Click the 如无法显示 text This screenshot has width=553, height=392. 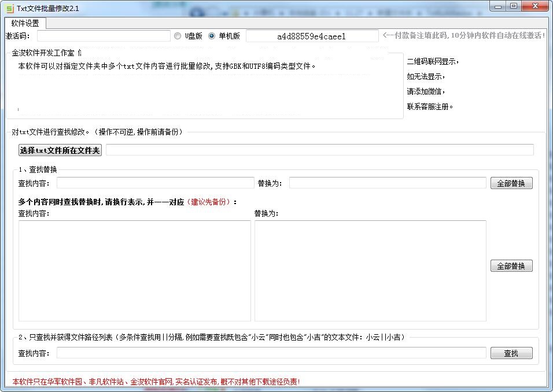pyautogui.click(x=426, y=76)
